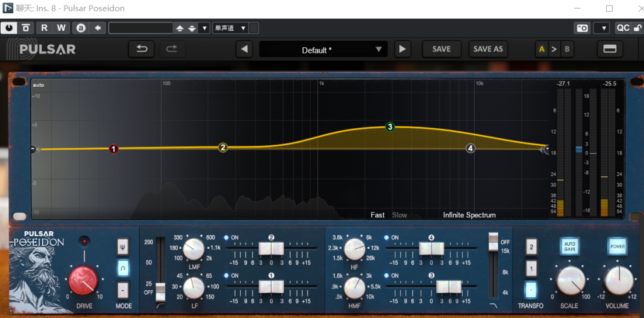Click band 4 gain slider handle
Screen dimensions: 644x318
point(431,248)
